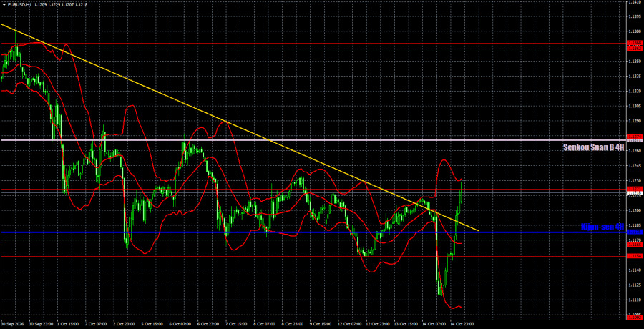The width and height of the screenshot is (644, 329).
Task: Click the 30 Sep 23:00 time axis label
Action: tap(39, 324)
